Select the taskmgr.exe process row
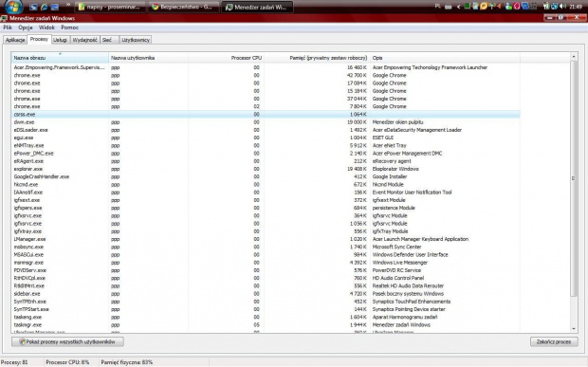The height and width of the screenshot is (367, 588). click(x=266, y=324)
